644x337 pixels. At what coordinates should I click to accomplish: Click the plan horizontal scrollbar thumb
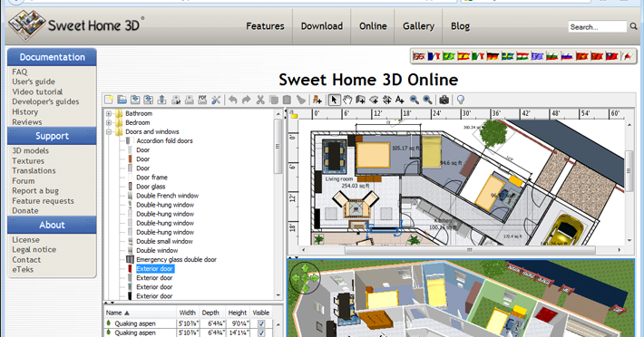point(470,250)
